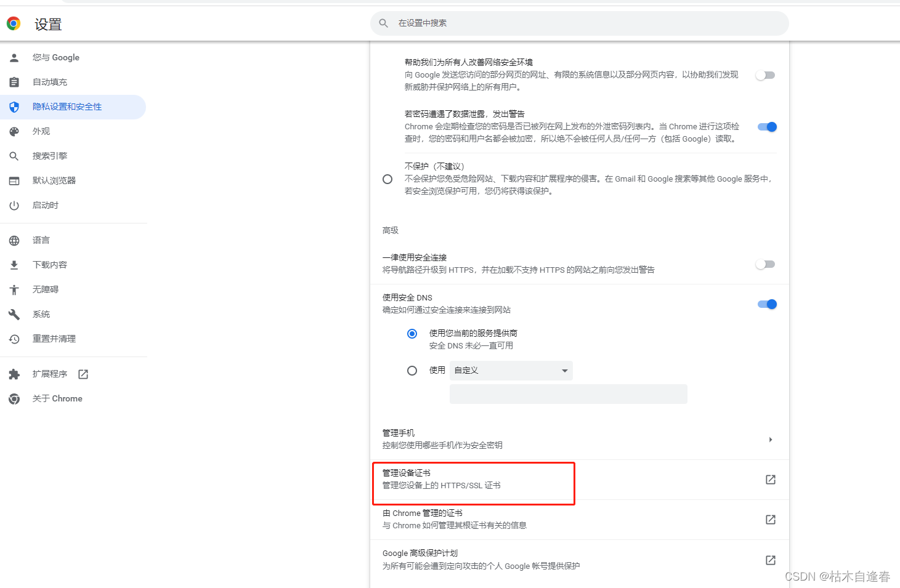Open external link icon for 管理设备证书
The width and height of the screenshot is (900, 588).
[x=771, y=480]
